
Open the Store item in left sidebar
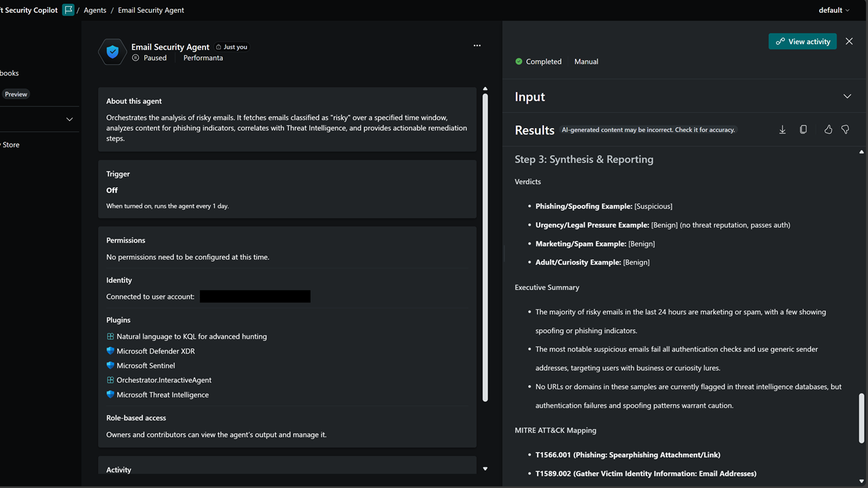click(10, 144)
